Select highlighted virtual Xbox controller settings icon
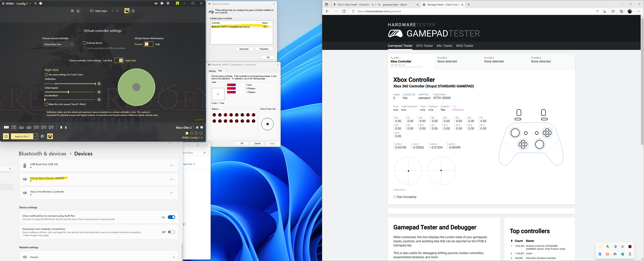The width and height of the screenshot is (644, 261). pyautogui.click(x=127, y=11)
